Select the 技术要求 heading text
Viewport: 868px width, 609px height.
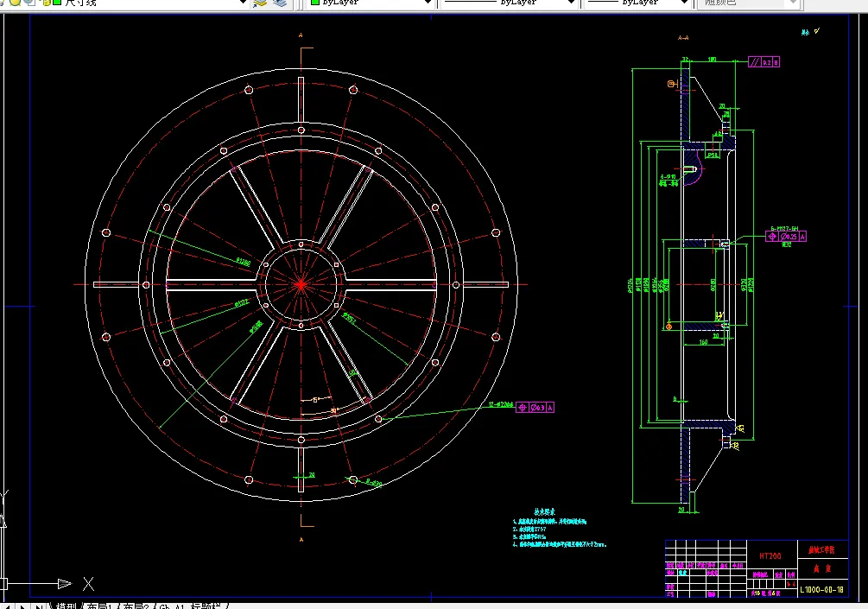coord(544,512)
